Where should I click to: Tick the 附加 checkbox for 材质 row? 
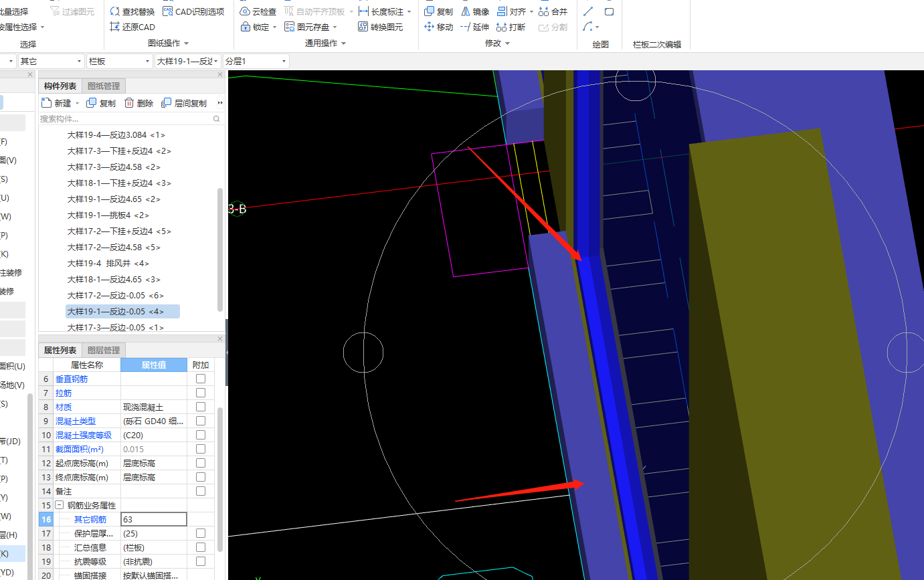[x=200, y=407]
